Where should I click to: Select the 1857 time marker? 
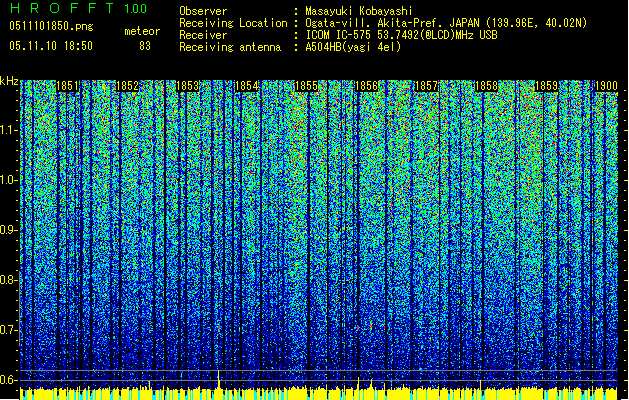tap(427, 87)
